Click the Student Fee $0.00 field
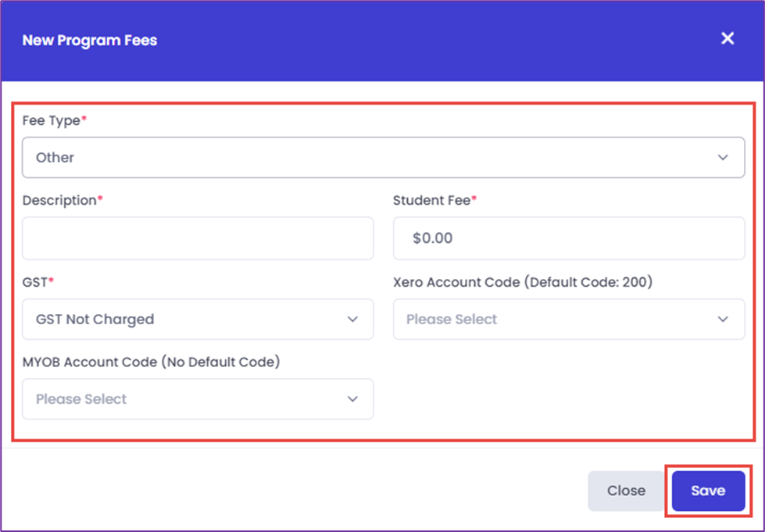The width and height of the screenshot is (765, 532). (x=569, y=238)
